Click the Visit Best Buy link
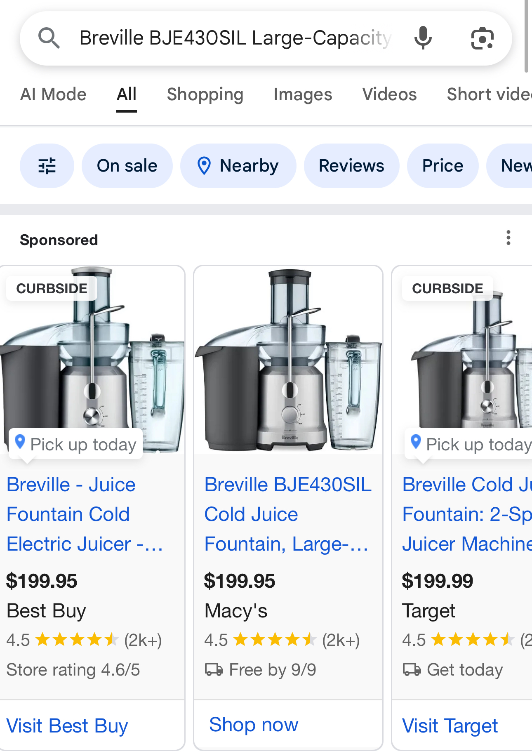532x756 pixels. pos(67,726)
